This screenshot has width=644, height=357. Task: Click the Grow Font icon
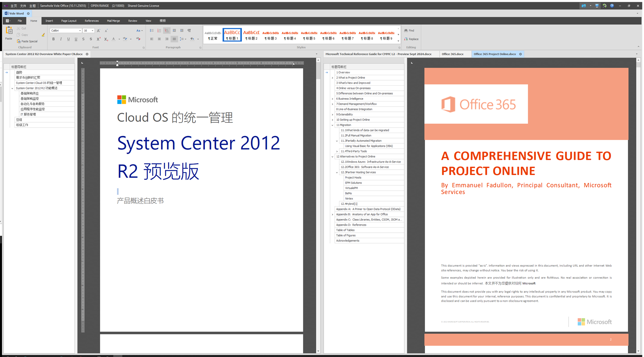point(99,31)
